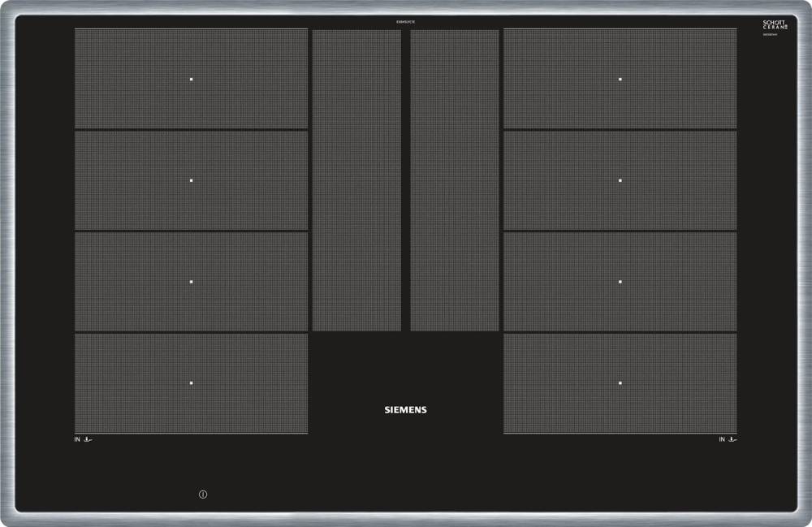The image size is (812, 527).
Task: Click the Schott Ceran logo
Action: tap(775, 24)
